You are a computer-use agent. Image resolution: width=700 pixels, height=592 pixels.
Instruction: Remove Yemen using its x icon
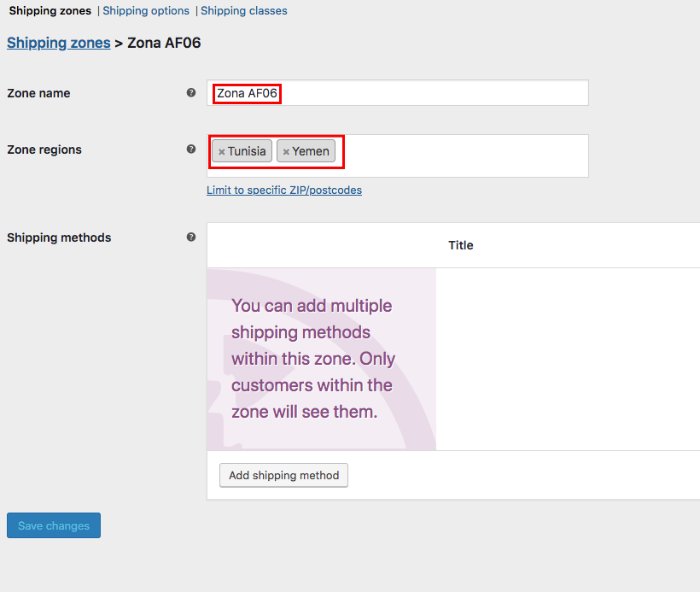286,152
